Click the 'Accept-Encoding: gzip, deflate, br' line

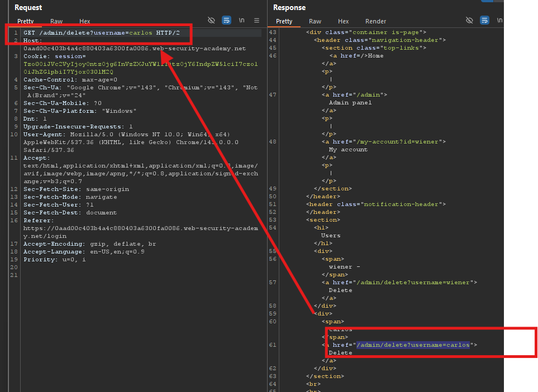click(x=90, y=244)
